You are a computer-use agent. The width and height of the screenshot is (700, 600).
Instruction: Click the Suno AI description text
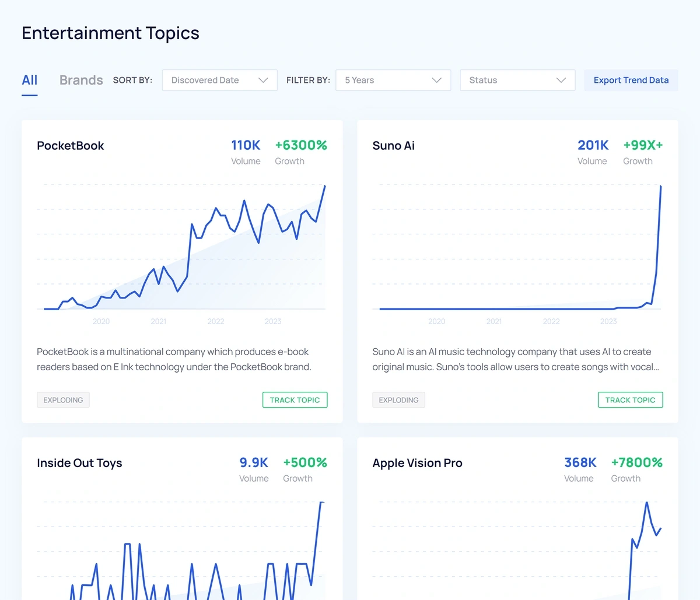point(516,359)
